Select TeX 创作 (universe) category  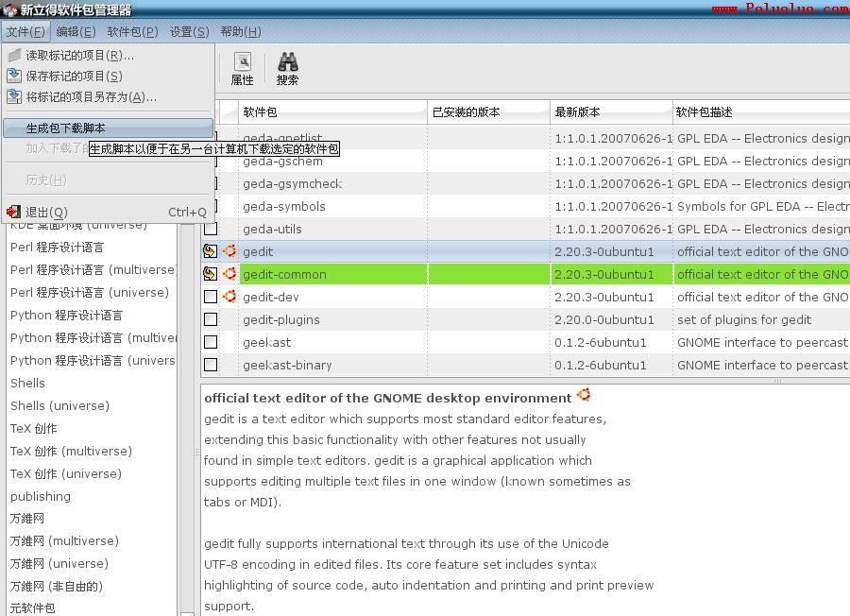pyautogui.click(x=65, y=474)
